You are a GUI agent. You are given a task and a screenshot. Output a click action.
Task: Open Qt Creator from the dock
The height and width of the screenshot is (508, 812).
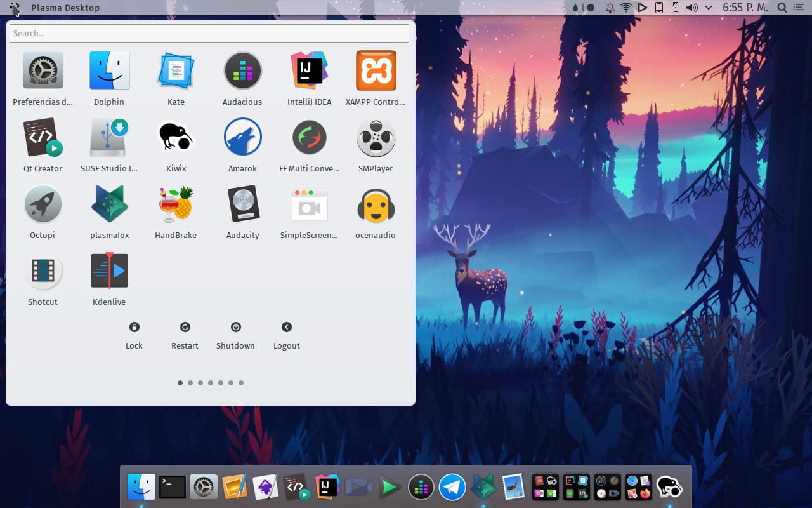click(x=297, y=487)
